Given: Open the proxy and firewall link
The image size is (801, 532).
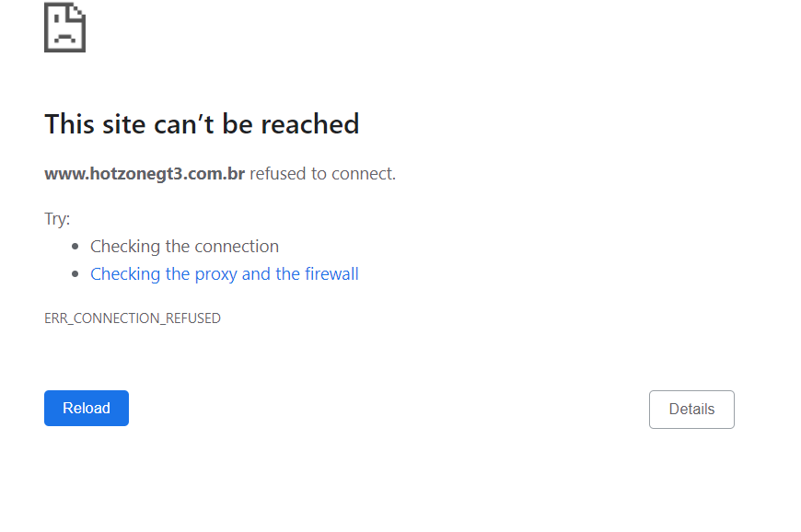Looking at the screenshot, I should tap(225, 273).
